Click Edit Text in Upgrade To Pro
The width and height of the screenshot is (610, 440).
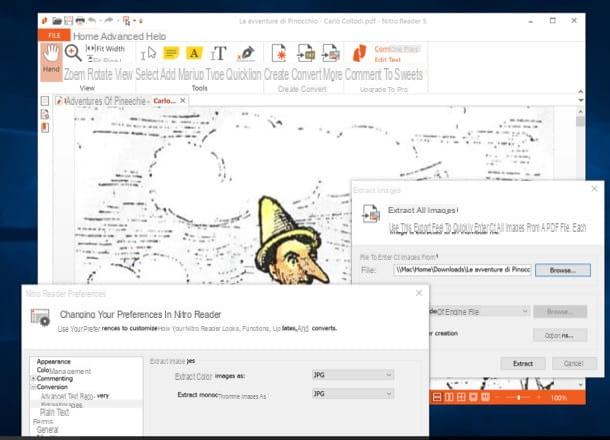pos(387,60)
